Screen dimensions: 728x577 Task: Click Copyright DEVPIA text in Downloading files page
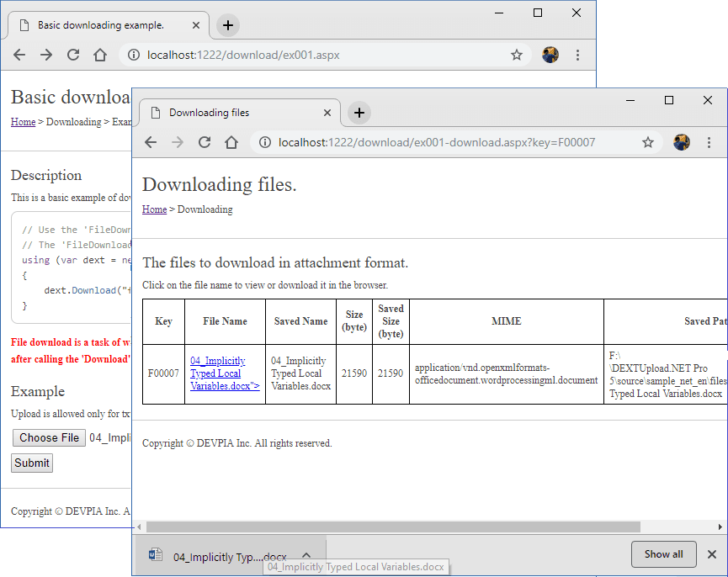[x=236, y=443]
